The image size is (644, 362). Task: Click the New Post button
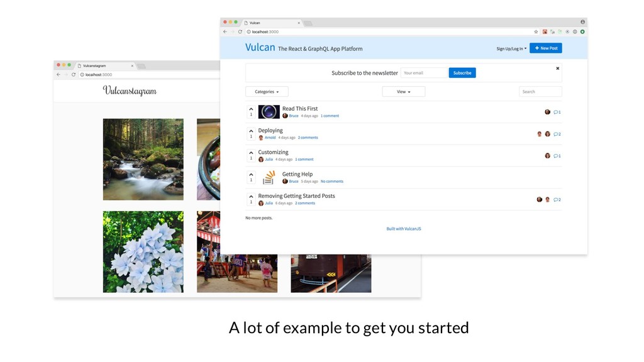(546, 48)
